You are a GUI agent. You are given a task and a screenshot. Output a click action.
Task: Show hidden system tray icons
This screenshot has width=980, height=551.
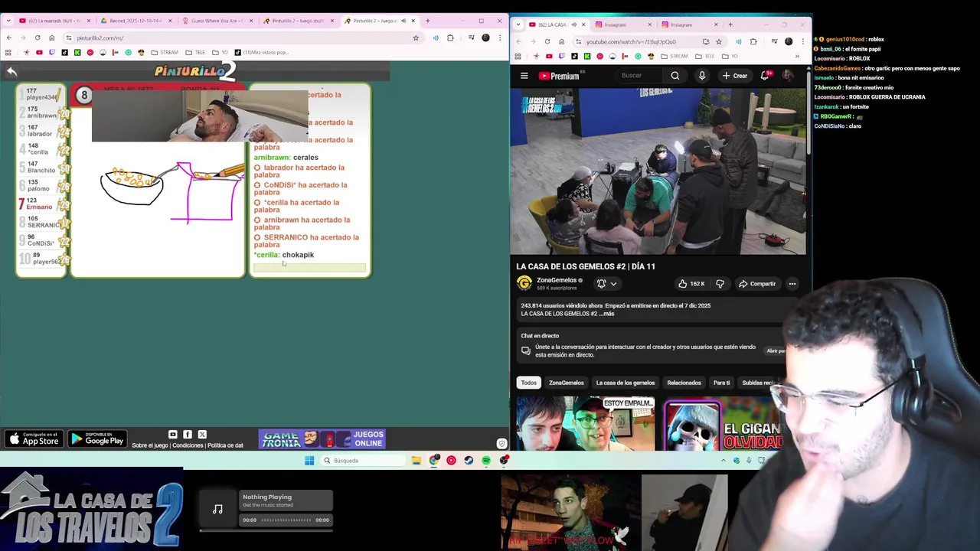[724, 461]
